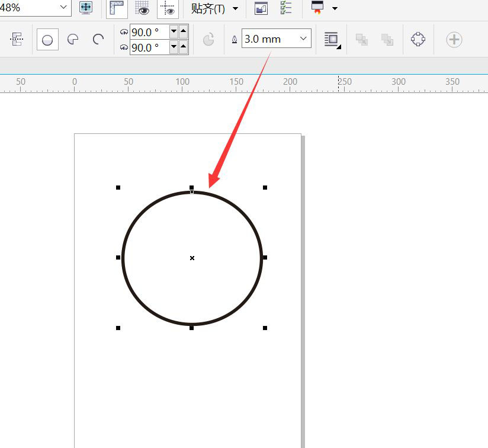Open the zoom level dropdown
The image size is (488, 448).
[x=63, y=7]
